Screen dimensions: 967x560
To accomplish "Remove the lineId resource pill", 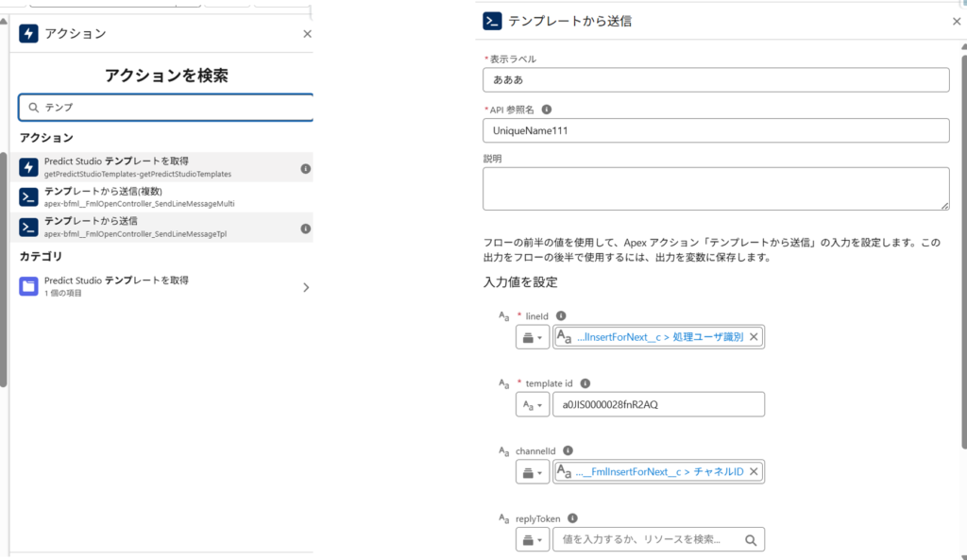I will pos(754,337).
